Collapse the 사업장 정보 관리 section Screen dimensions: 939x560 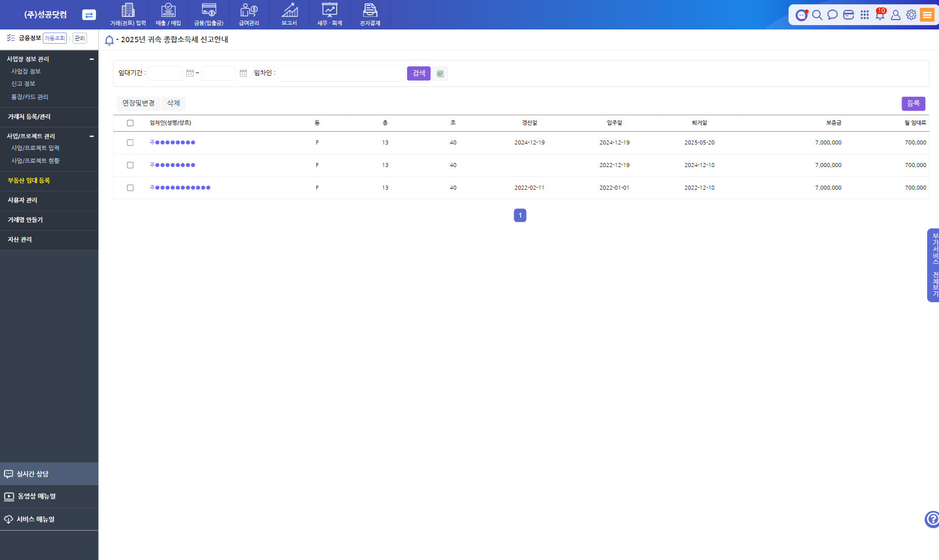[x=91, y=59]
